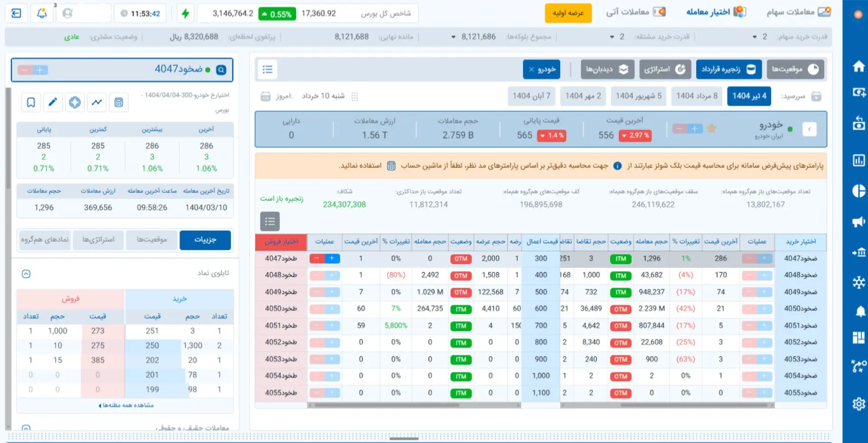Screen dimensions: 868x443
Task: Click the calendar icon next to سررسید
Action: click(816, 96)
